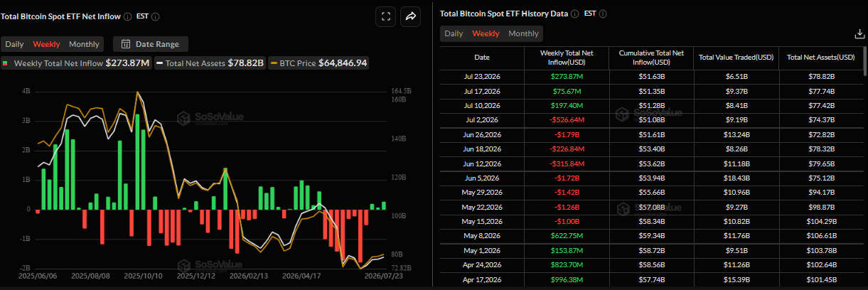Switch history table to Weekly
The width and height of the screenshot is (868, 290).
tap(486, 33)
